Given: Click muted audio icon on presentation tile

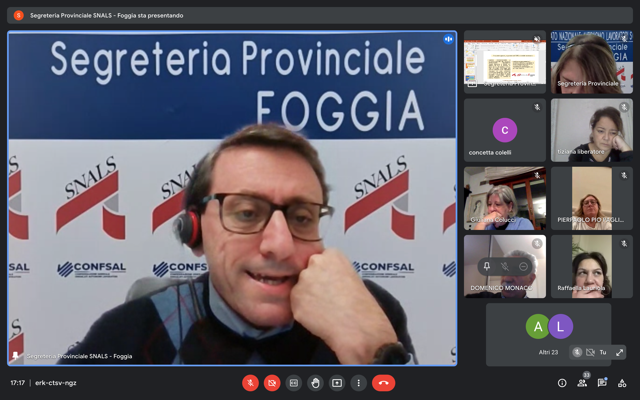Looking at the screenshot, I should click(x=537, y=39).
